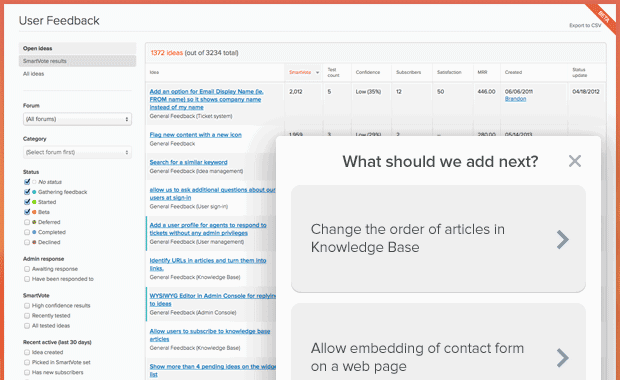The image size is (620, 380).
Task: Uncheck the No status checkbox
Action: pyautogui.click(x=27, y=182)
